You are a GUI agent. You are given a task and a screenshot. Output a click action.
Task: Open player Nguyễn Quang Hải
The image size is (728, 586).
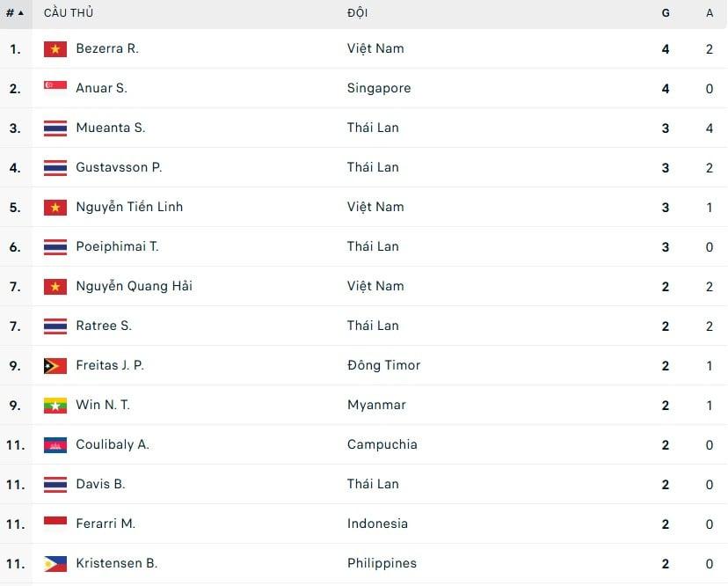pos(135,286)
